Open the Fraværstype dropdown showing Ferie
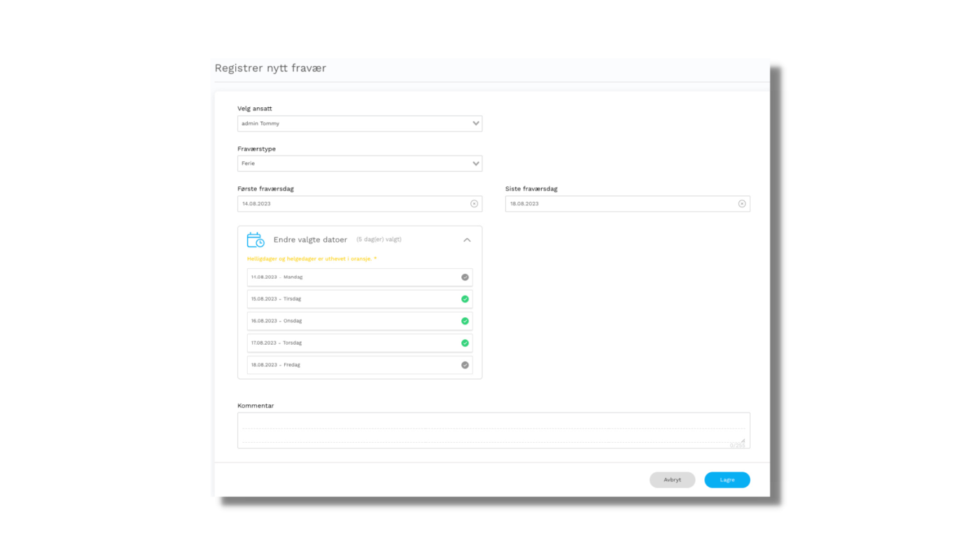The width and height of the screenshot is (980, 552). point(359,164)
